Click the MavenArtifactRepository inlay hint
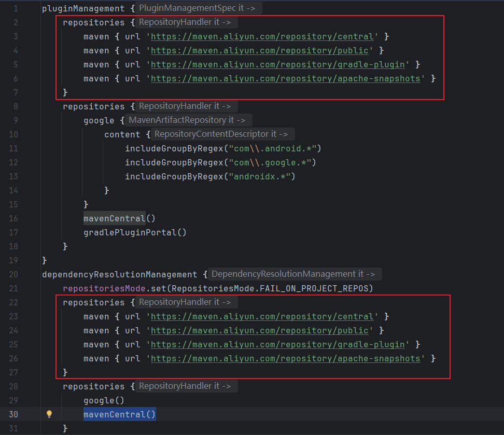This screenshot has width=504, height=435. click(x=188, y=120)
